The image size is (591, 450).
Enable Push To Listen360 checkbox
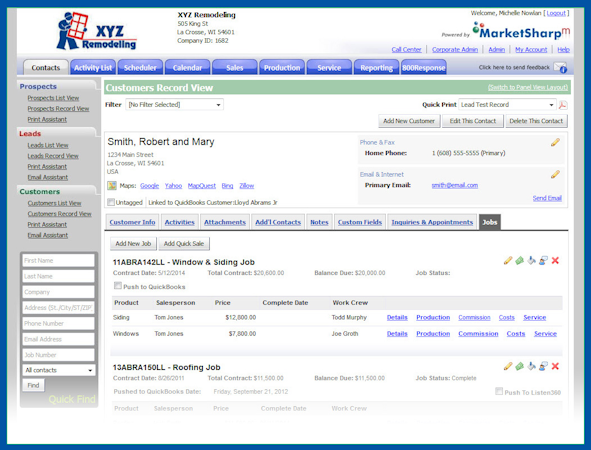point(499,391)
